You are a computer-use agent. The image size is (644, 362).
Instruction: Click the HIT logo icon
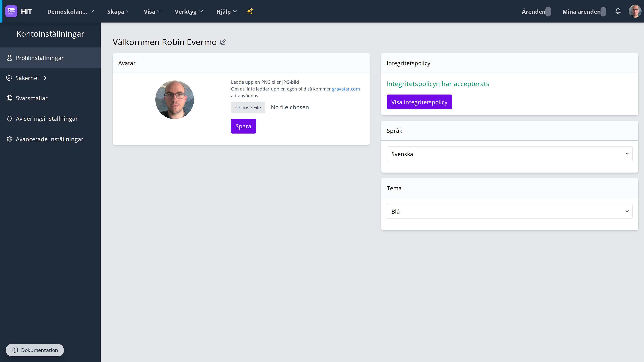[11, 11]
